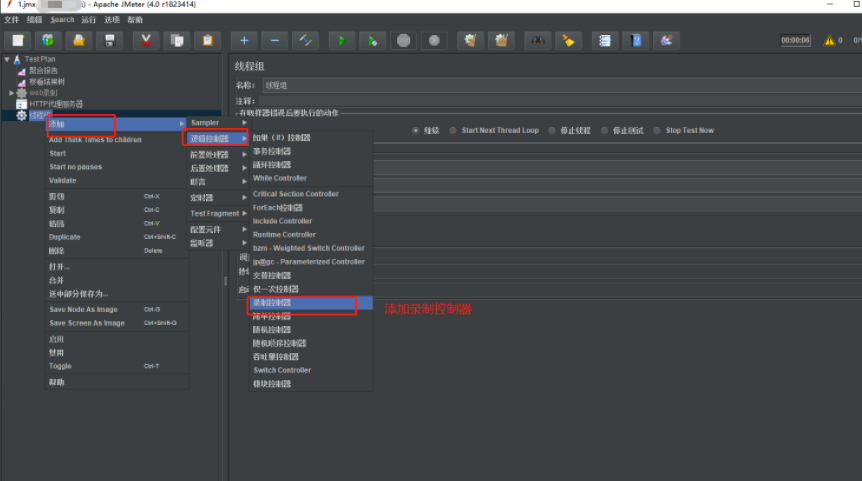
Task: Open the 运行 menu
Action: [x=89, y=20]
